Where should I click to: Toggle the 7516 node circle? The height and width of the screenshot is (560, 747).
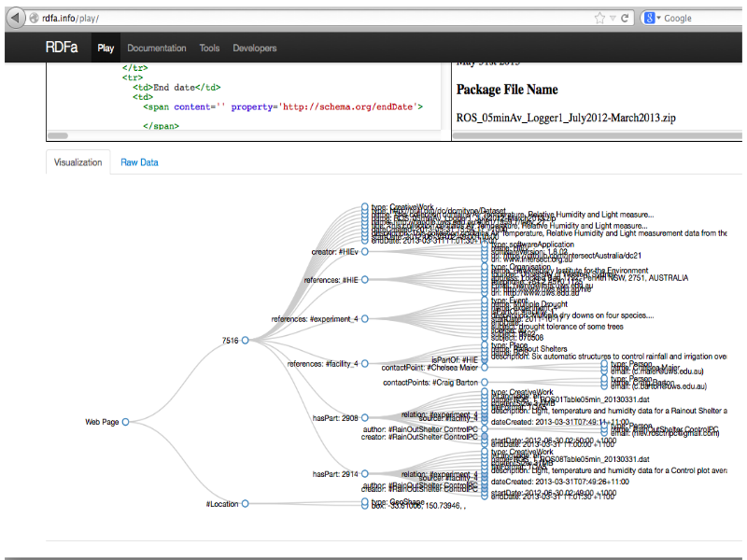[245, 340]
